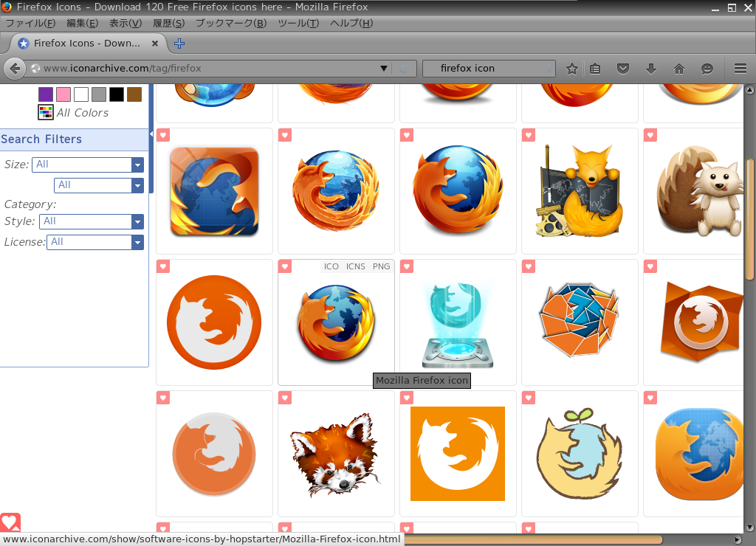Favorite the fox holding map icon
Image resolution: width=756 pixels, height=546 pixels.
click(x=529, y=136)
